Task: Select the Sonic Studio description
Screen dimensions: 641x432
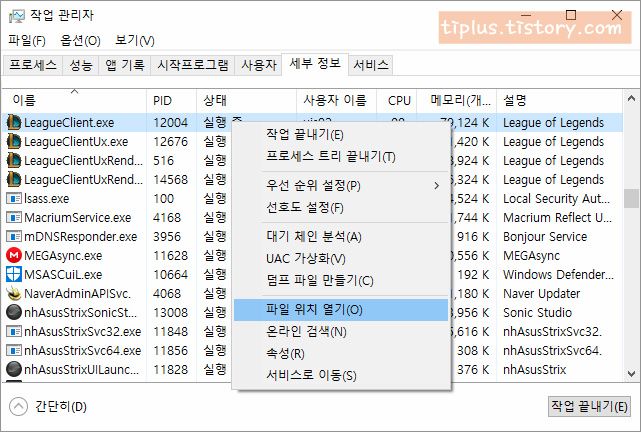Action: point(537,312)
